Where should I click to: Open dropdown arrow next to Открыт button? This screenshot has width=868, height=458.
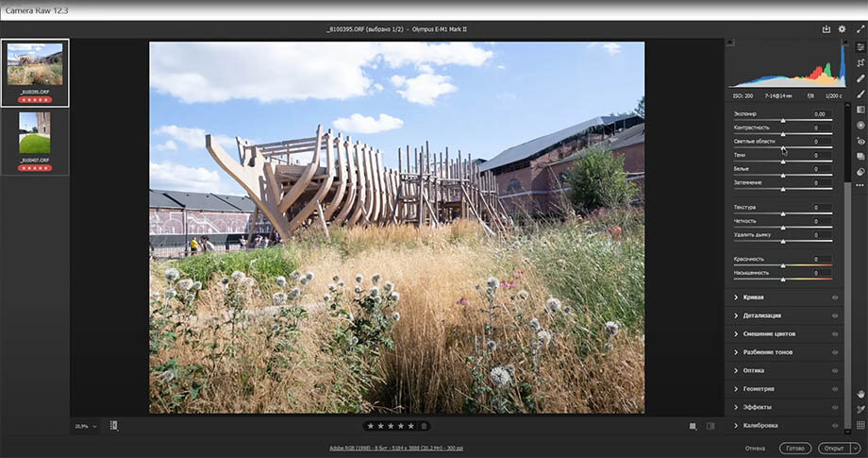(x=857, y=448)
